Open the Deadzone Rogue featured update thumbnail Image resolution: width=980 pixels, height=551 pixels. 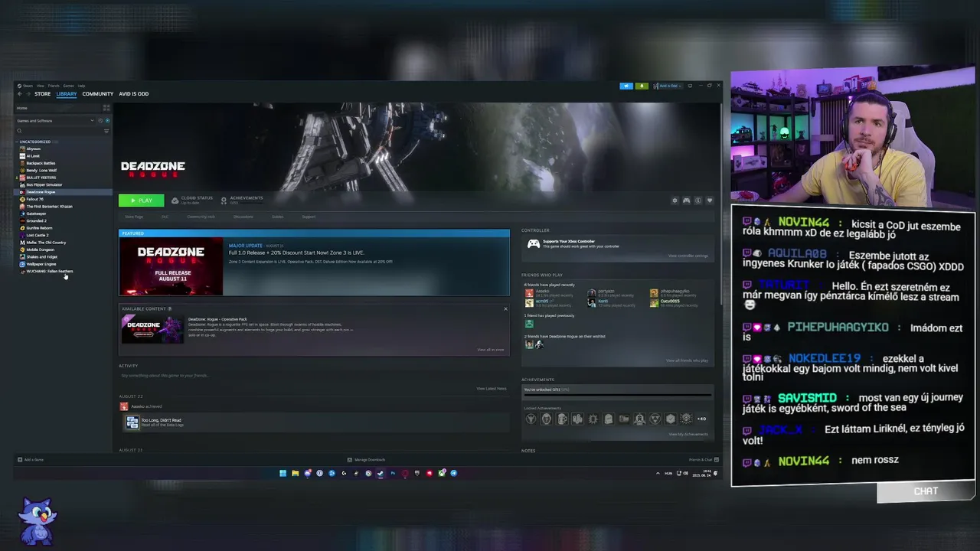171,266
